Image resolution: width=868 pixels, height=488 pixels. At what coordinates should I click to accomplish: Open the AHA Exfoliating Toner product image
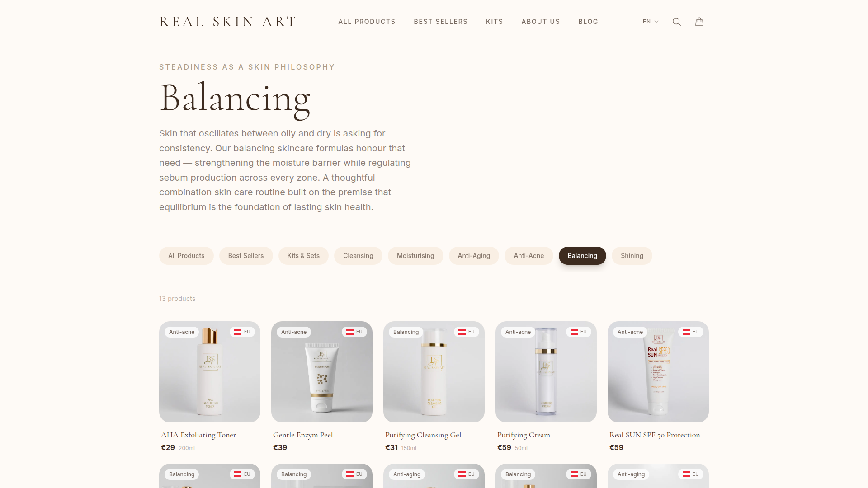click(210, 372)
